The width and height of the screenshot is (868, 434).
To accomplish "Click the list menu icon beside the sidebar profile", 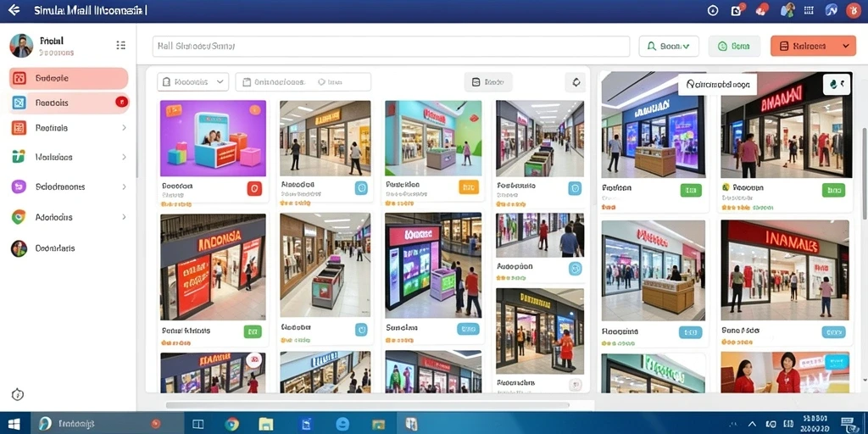I will click(120, 46).
